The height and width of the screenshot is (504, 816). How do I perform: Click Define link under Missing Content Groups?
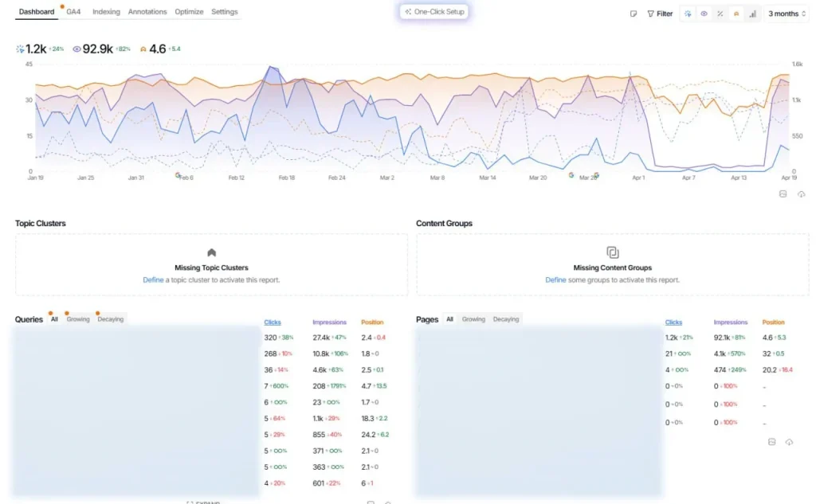click(555, 280)
